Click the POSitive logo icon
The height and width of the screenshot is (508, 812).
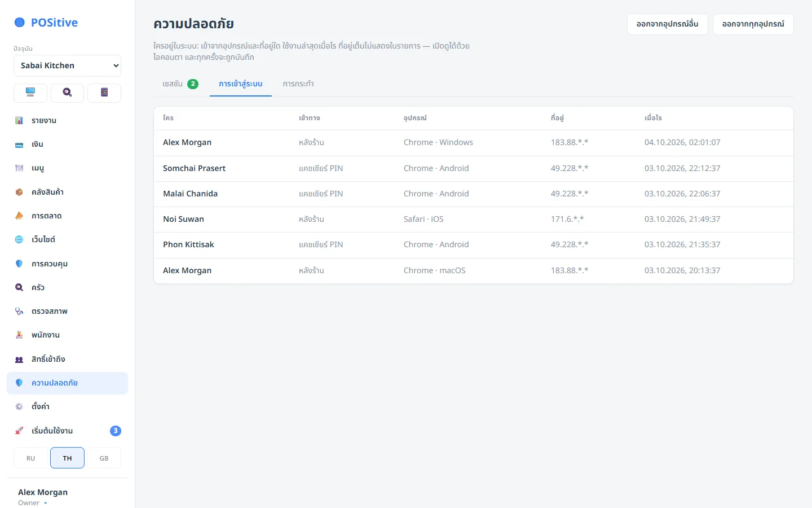click(19, 23)
